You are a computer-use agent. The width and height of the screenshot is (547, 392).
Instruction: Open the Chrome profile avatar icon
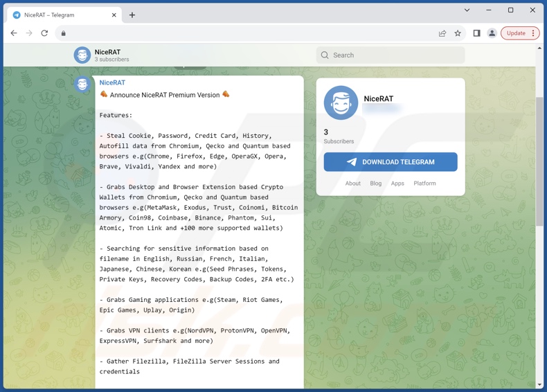[492, 33]
